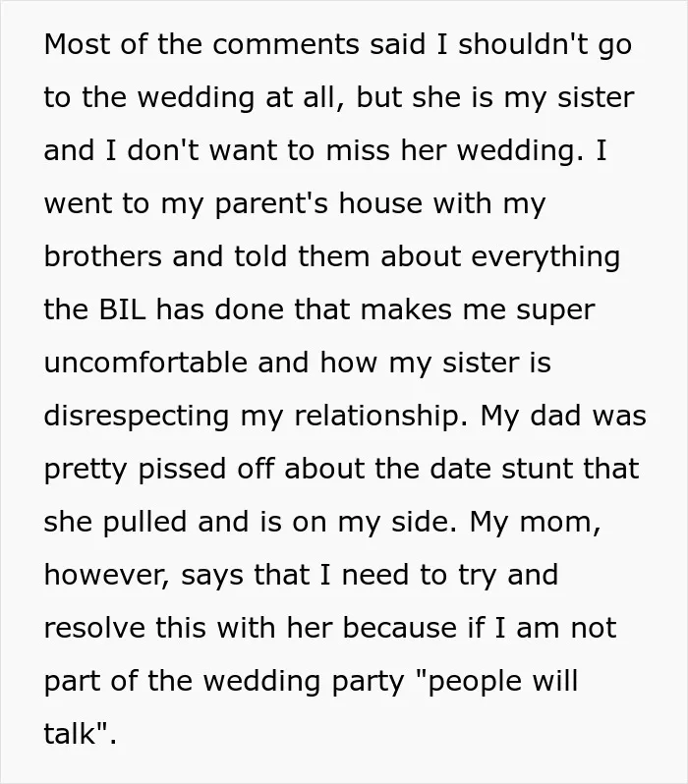Click the phrase "shouldn't go"
The width and height of the screenshot is (688, 784).
pos(545,46)
